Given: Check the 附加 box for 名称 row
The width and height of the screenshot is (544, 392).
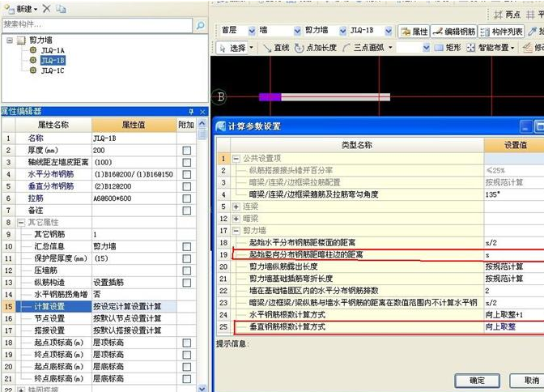Looking at the screenshot, I should pyautogui.click(x=187, y=138).
